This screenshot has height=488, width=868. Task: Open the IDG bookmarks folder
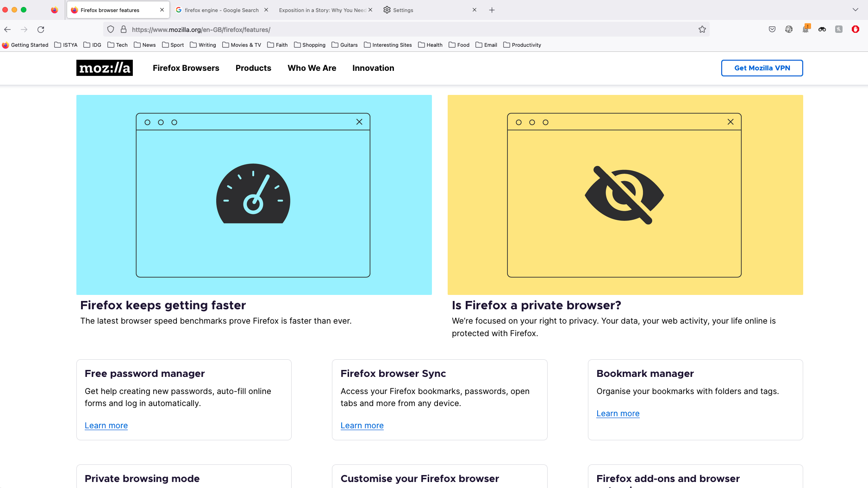(x=92, y=45)
